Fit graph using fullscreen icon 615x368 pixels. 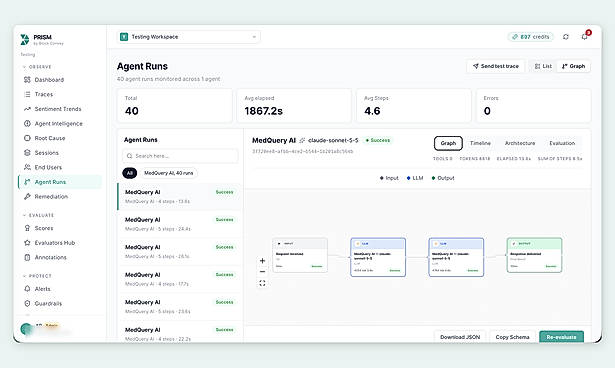click(x=262, y=283)
